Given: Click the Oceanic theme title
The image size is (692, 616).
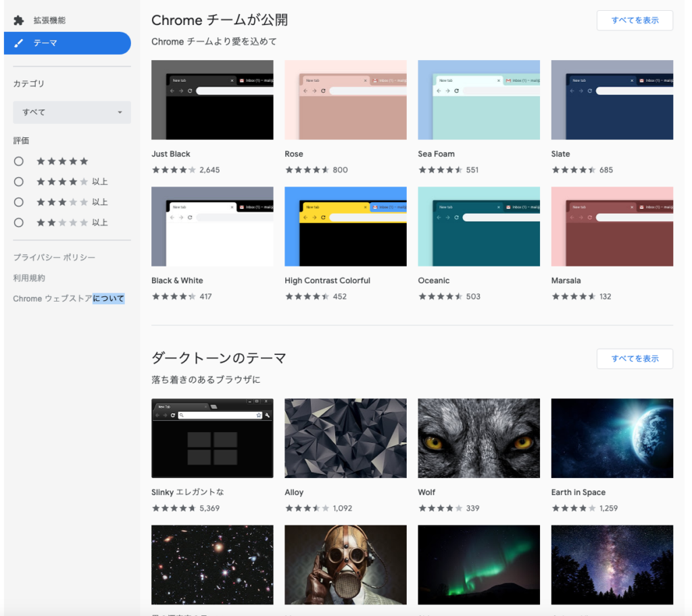Looking at the screenshot, I should pos(434,281).
